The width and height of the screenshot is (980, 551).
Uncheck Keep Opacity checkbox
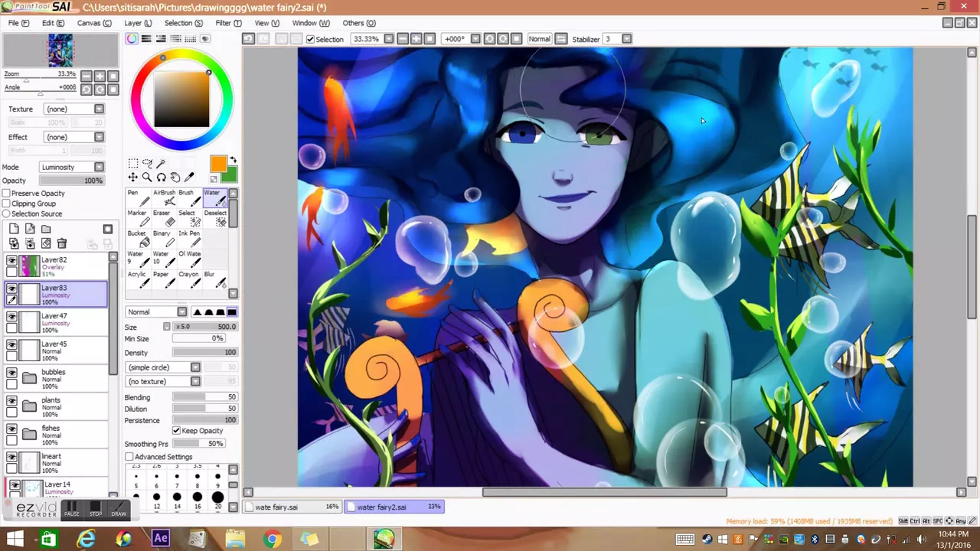[177, 431]
